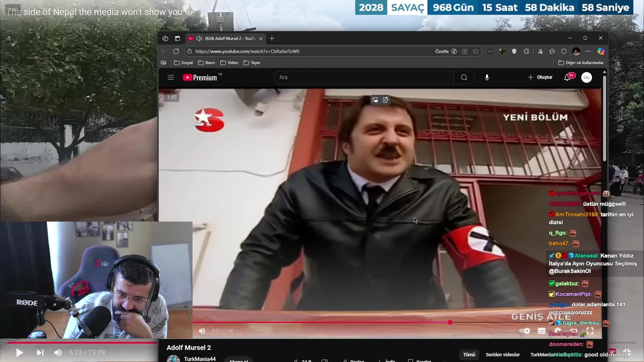
Task: Expand Diğer sık kullanılanlar folder
Action: pos(581,63)
